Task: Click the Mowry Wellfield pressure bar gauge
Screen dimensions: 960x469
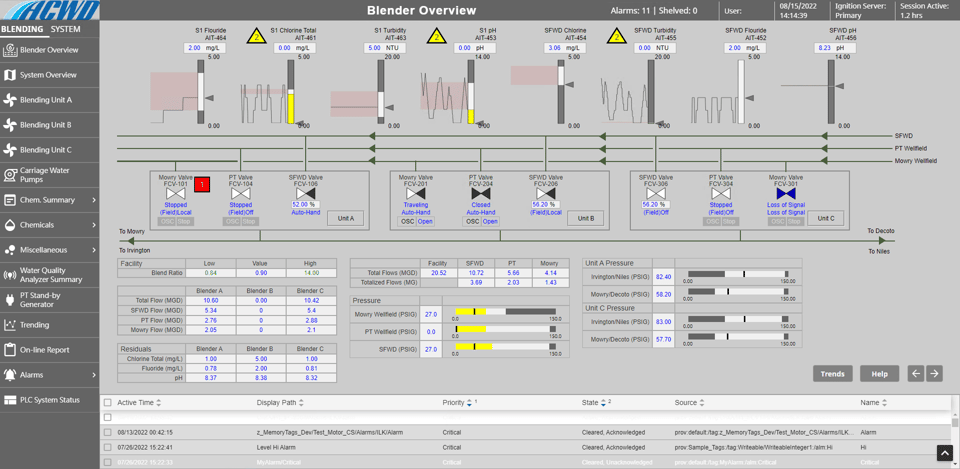Action: (x=505, y=312)
